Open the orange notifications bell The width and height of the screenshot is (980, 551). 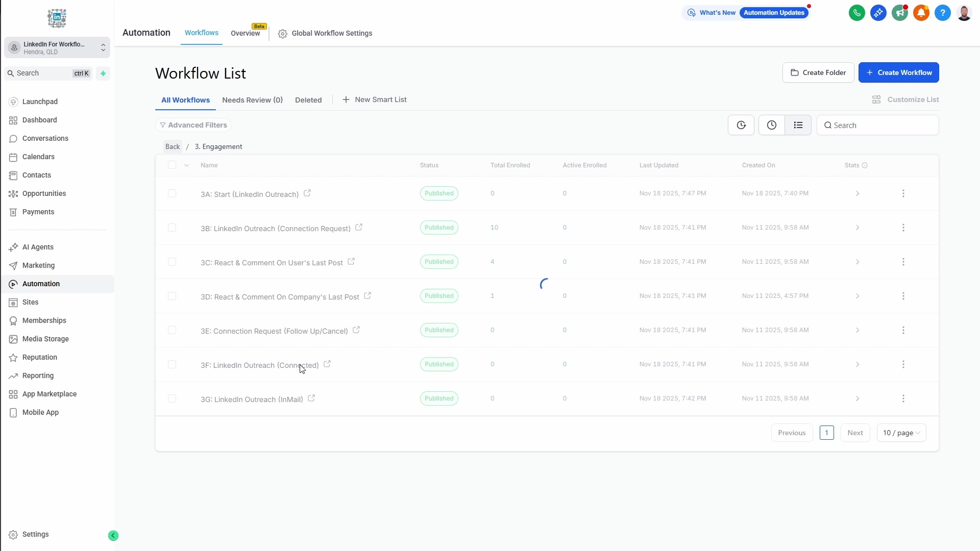[x=921, y=13]
